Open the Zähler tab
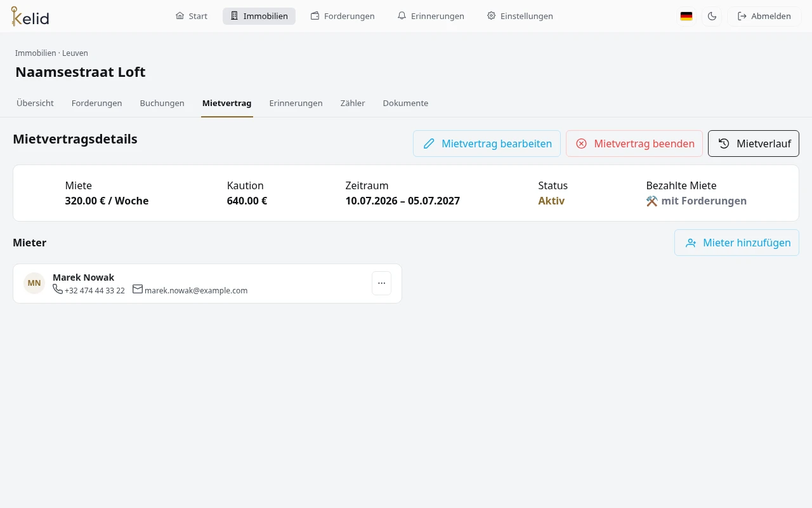The height and width of the screenshot is (508, 812). click(353, 103)
